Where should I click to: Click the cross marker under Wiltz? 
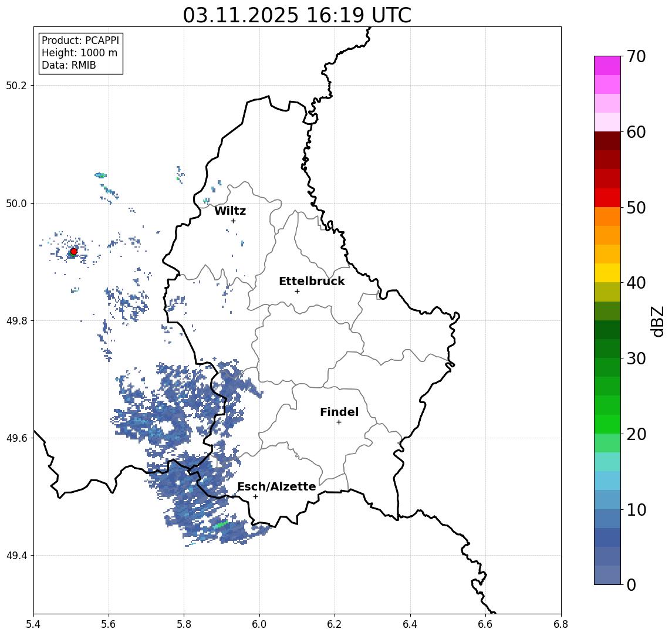point(233,221)
